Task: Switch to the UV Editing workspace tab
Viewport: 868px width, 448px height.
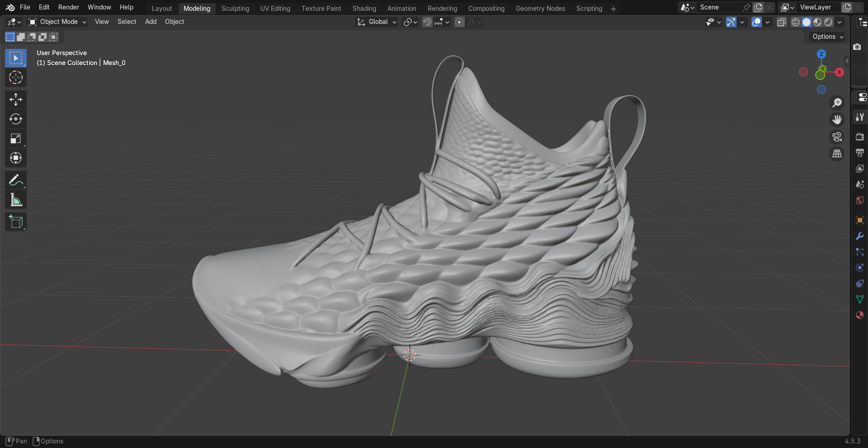Action: [x=275, y=9]
